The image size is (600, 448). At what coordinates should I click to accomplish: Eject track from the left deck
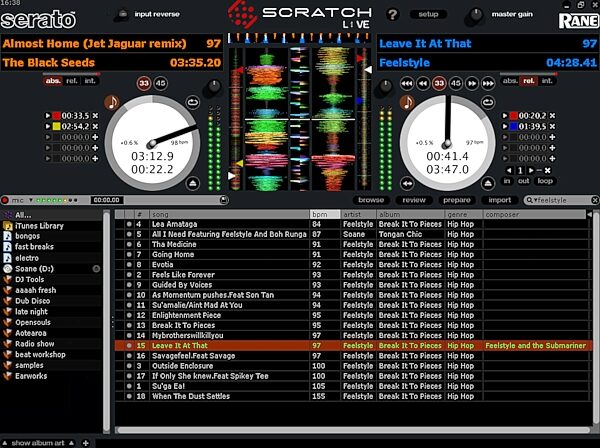pyautogui.click(x=192, y=184)
